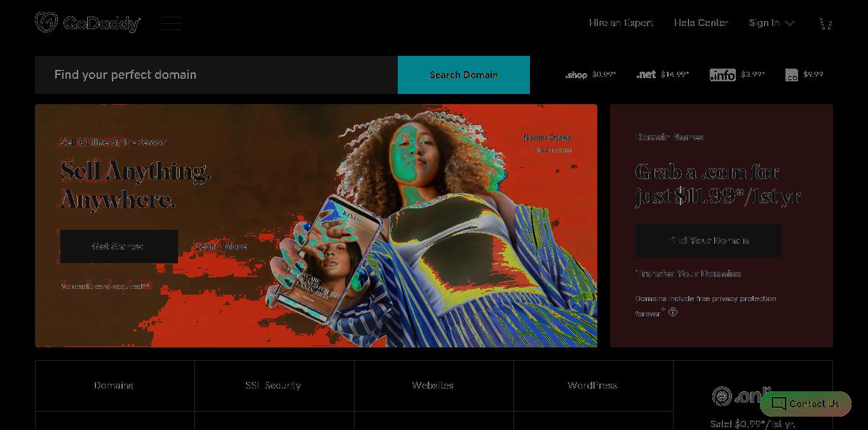Expand the Sign In dropdown
The image size is (868, 430).
coord(771,23)
